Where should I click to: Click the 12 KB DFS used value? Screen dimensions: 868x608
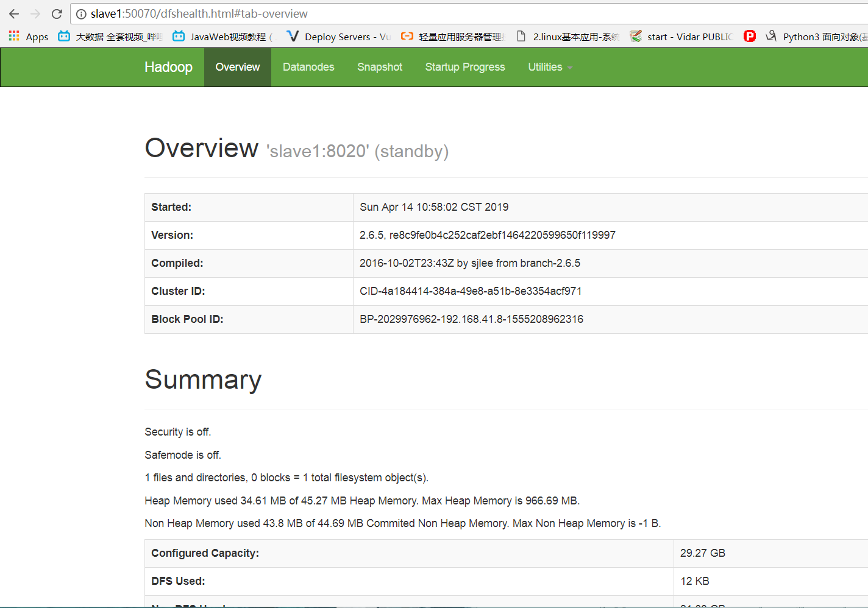[695, 581]
